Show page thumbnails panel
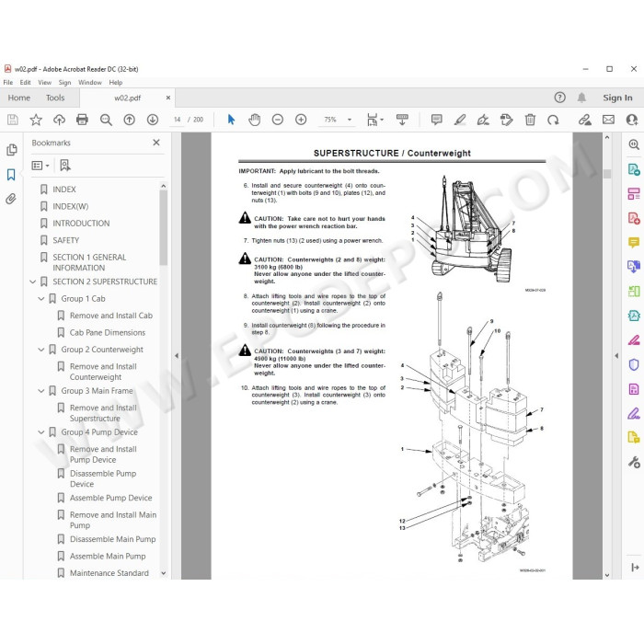The image size is (644, 644). pyautogui.click(x=11, y=149)
